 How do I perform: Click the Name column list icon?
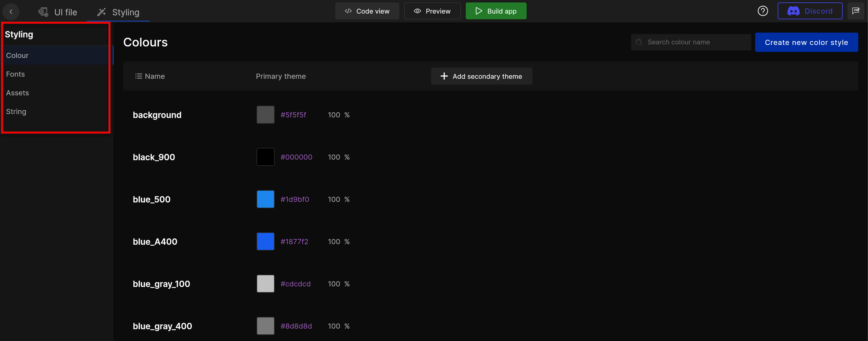pyautogui.click(x=139, y=76)
